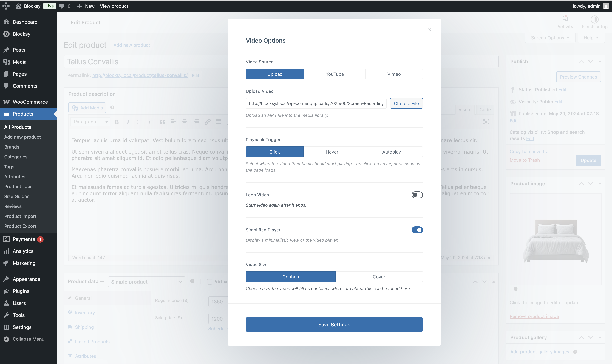Move the Product image box down

click(591, 184)
